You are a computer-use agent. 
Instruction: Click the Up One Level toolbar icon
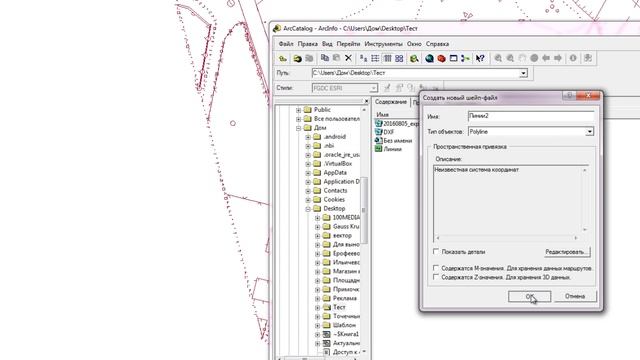pos(282,58)
